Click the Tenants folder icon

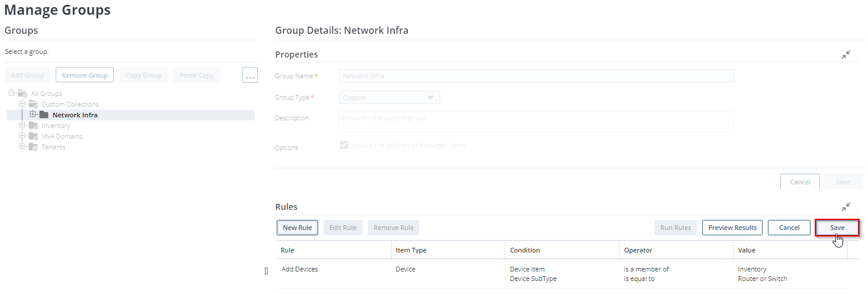point(33,147)
